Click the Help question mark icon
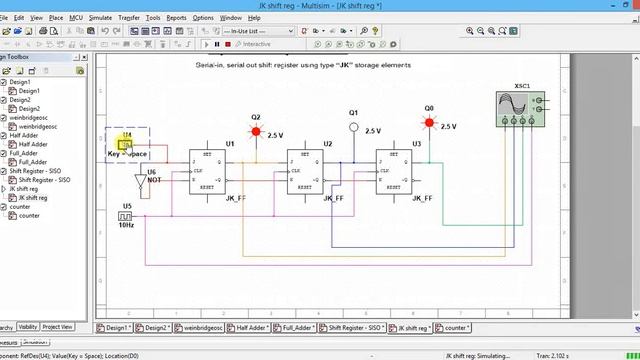 point(375,31)
